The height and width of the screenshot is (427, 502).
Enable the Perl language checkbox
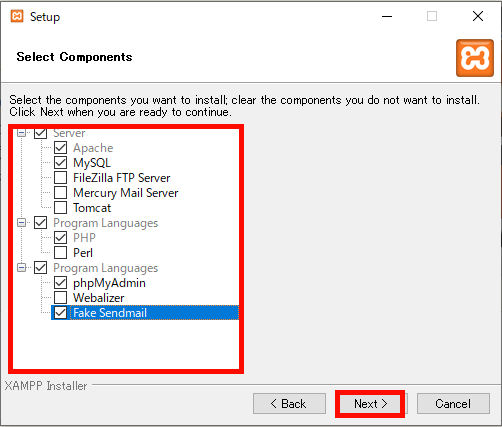60,253
